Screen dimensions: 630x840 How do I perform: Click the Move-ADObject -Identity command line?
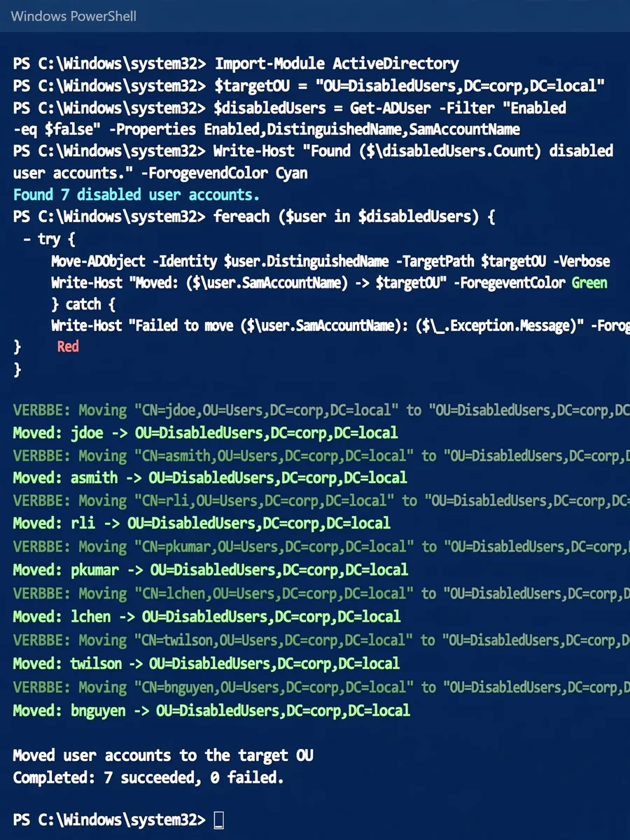pos(330,261)
